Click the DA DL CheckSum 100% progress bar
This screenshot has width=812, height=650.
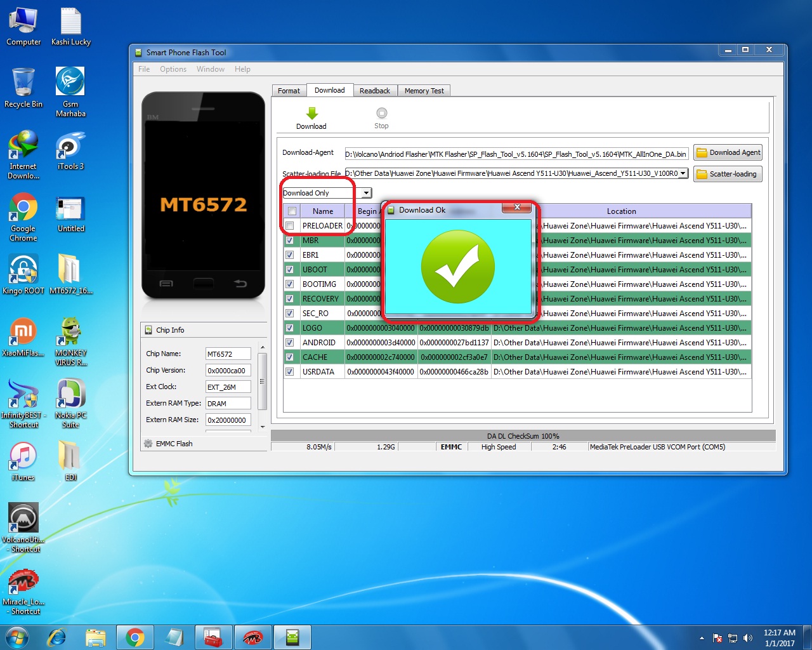click(523, 436)
